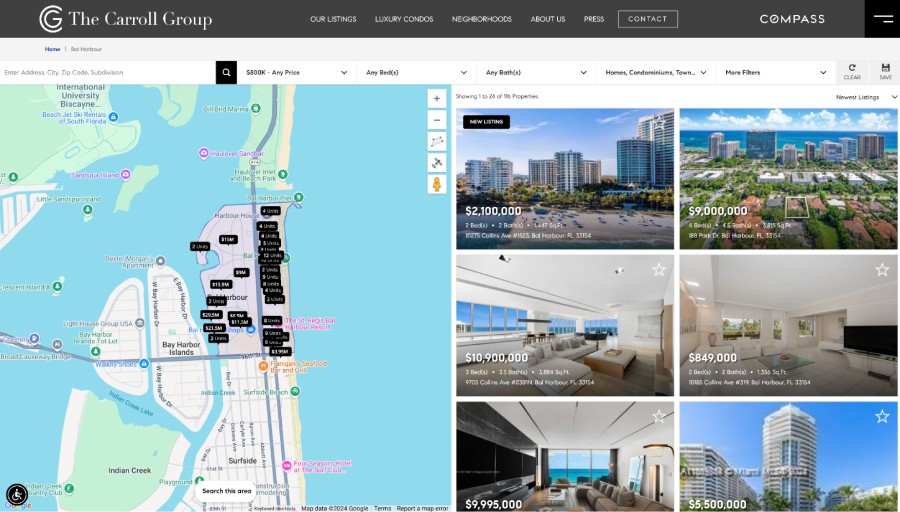
Task: Favorite the $849,000 listing star
Action: click(x=881, y=269)
